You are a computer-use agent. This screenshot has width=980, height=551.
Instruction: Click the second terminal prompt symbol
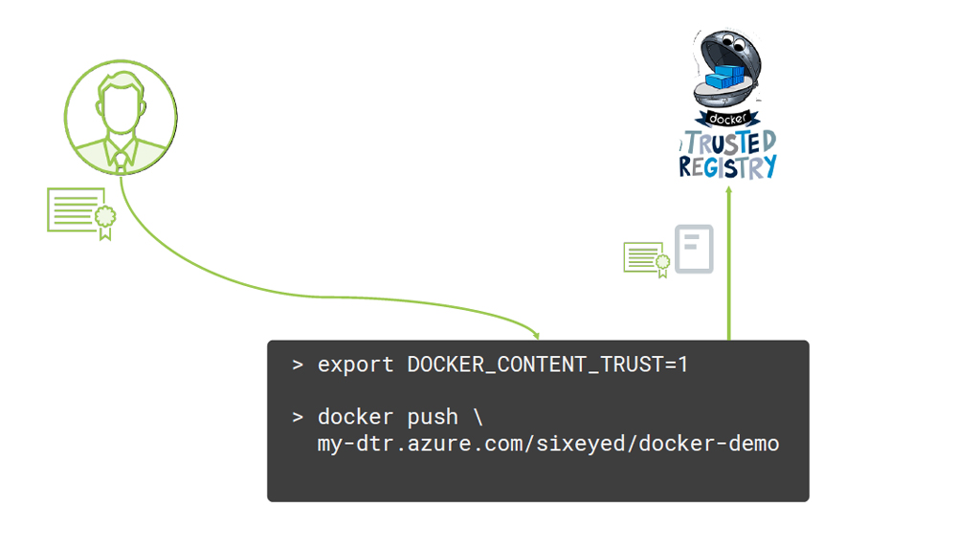point(298,417)
